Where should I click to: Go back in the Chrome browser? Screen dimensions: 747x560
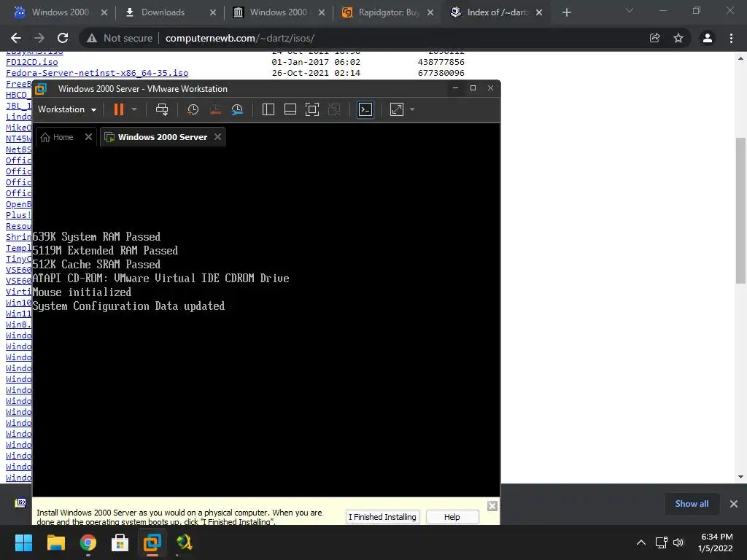click(x=16, y=38)
